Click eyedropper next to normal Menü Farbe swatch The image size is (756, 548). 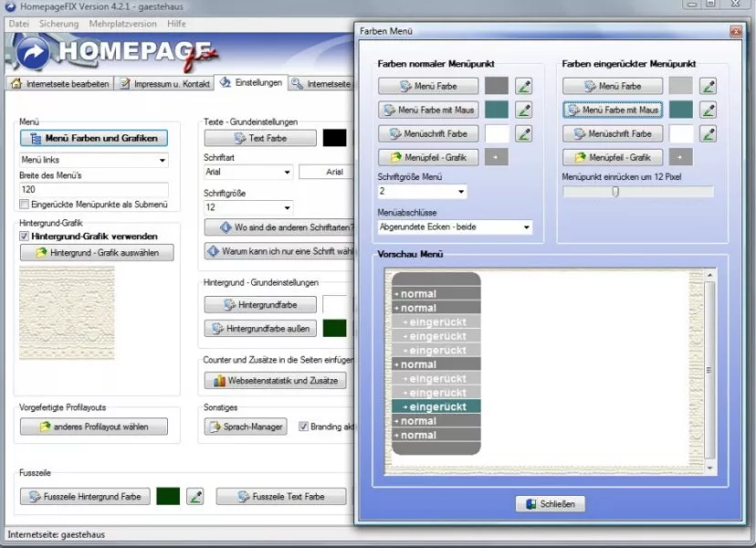[x=523, y=87]
